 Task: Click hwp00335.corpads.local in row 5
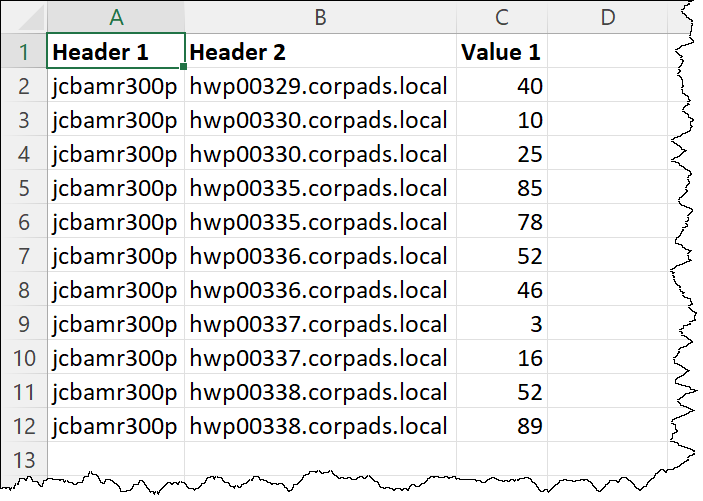[x=321, y=187]
